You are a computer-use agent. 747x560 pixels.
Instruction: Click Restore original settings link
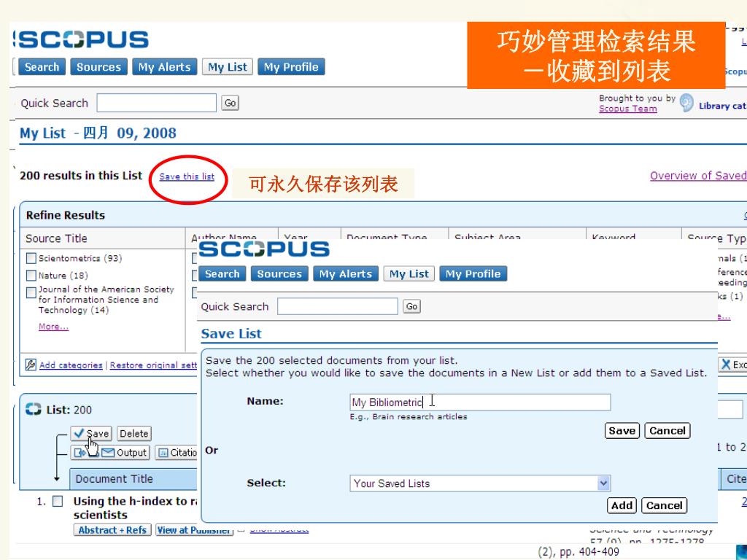[153, 365]
